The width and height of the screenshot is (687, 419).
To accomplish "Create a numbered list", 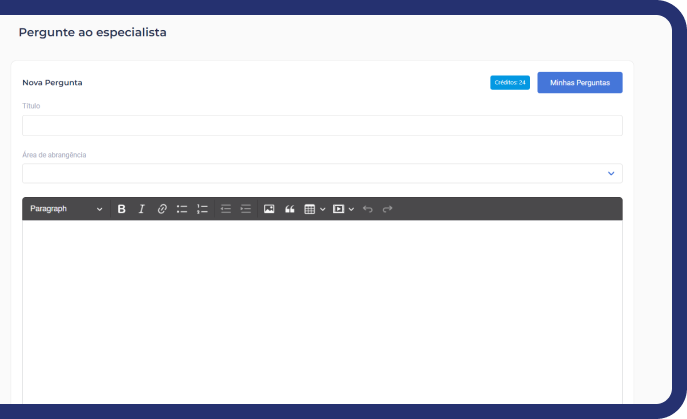I will point(202,209).
